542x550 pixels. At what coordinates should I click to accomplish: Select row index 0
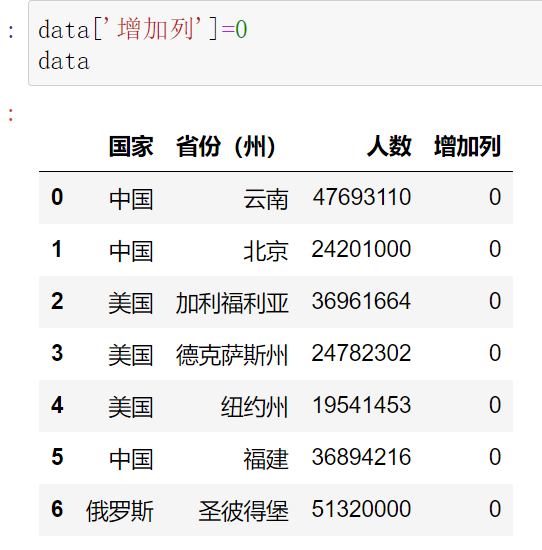coord(57,197)
